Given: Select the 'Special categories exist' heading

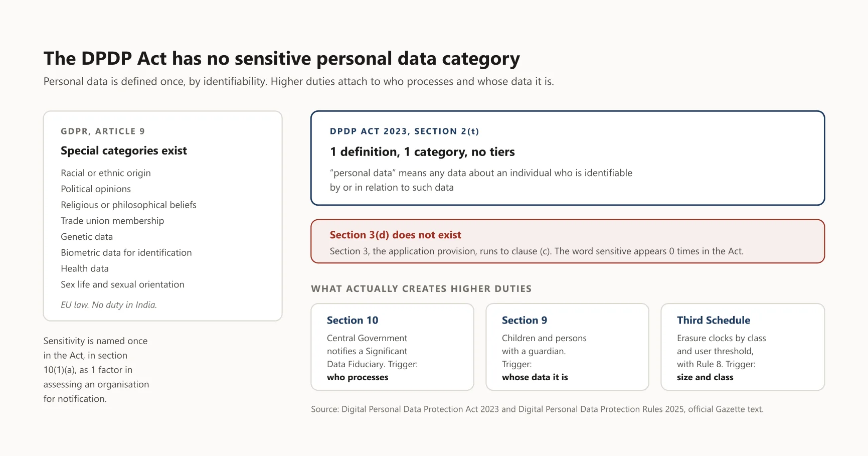Looking at the screenshot, I should pyautogui.click(x=124, y=151).
